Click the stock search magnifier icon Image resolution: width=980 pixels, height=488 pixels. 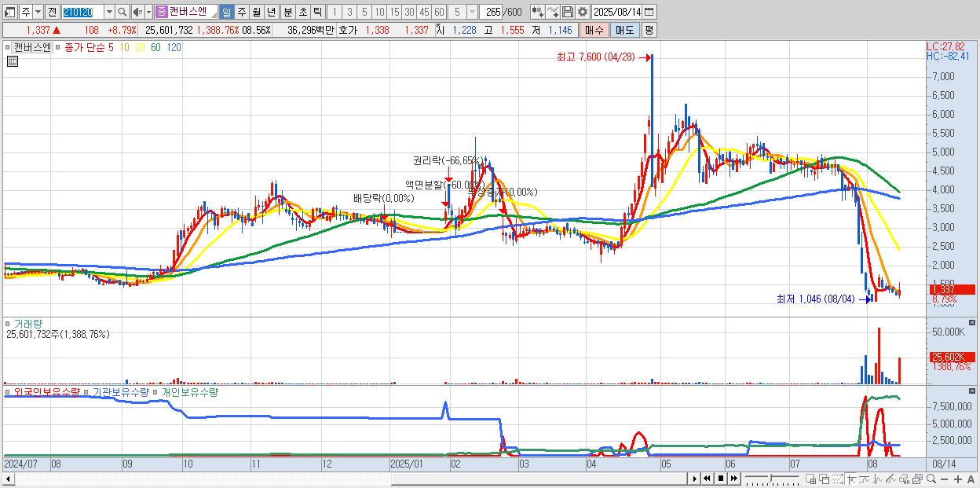coord(122,12)
